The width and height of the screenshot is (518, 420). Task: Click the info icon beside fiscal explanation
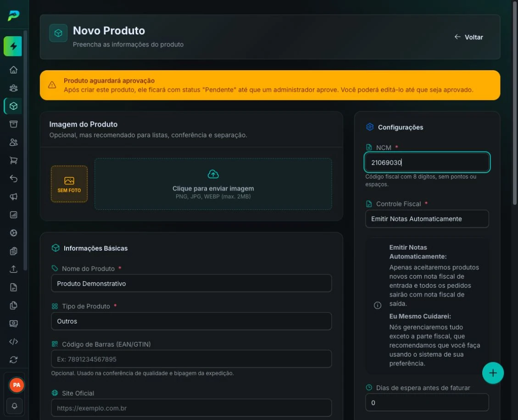pos(377,305)
